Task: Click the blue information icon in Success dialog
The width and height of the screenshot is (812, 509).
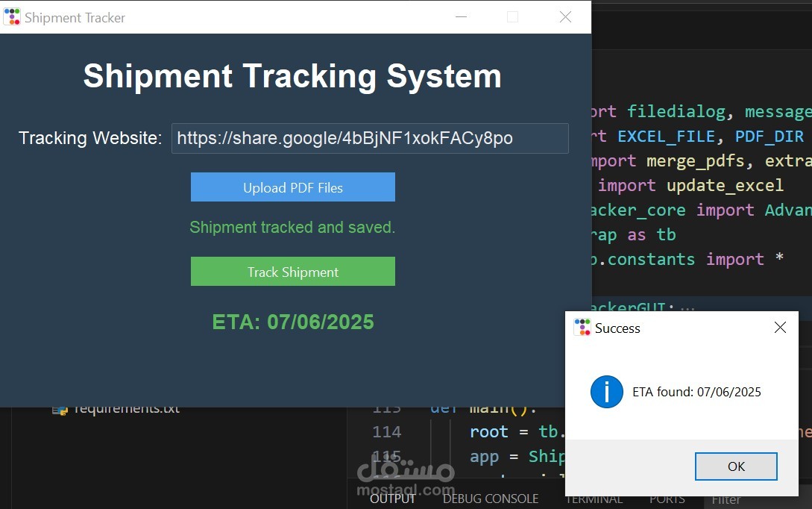Action: pos(606,392)
